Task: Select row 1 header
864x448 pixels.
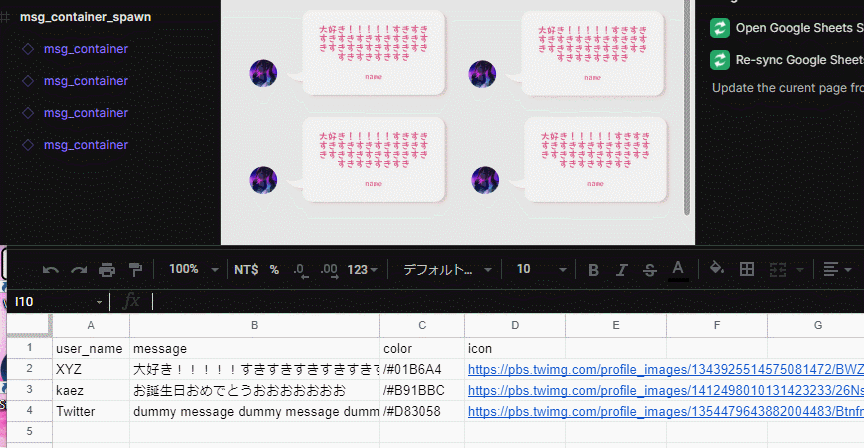Action: pos(30,348)
